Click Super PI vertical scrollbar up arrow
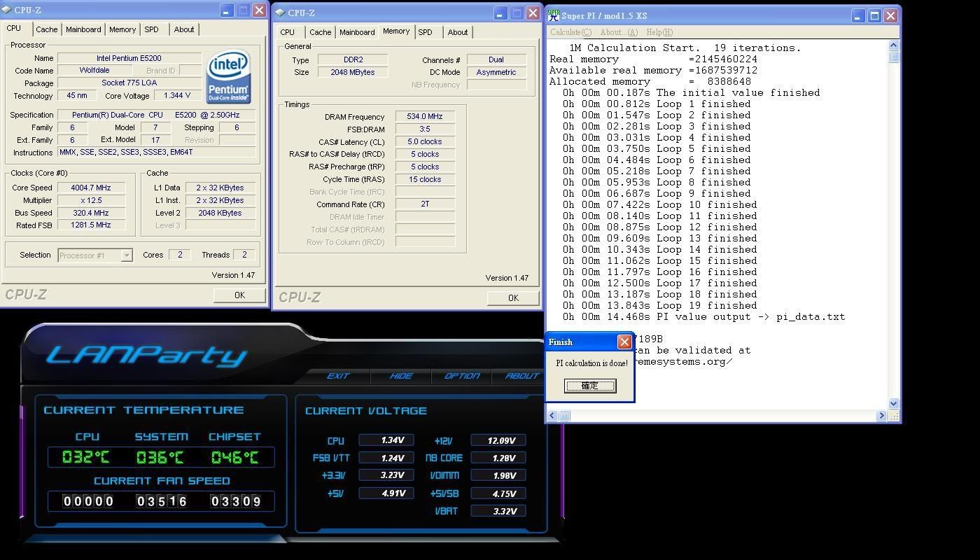980x560 pixels. pos(893,45)
